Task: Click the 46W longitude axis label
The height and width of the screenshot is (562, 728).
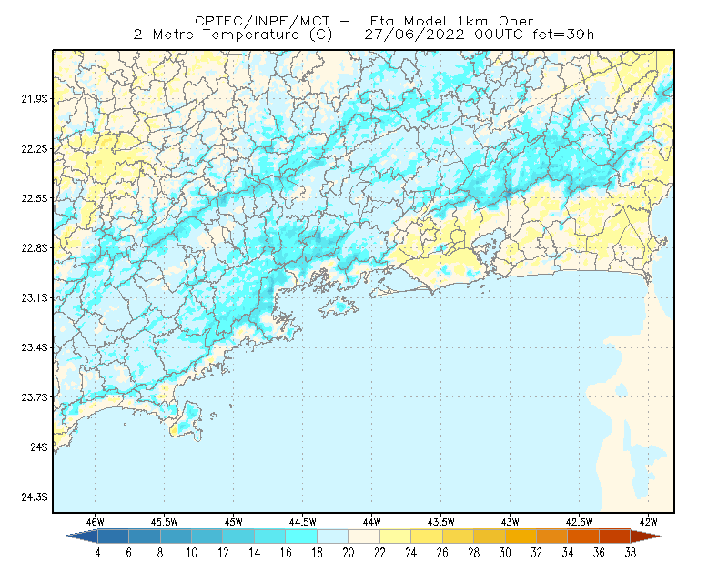Action: [x=96, y=522]
